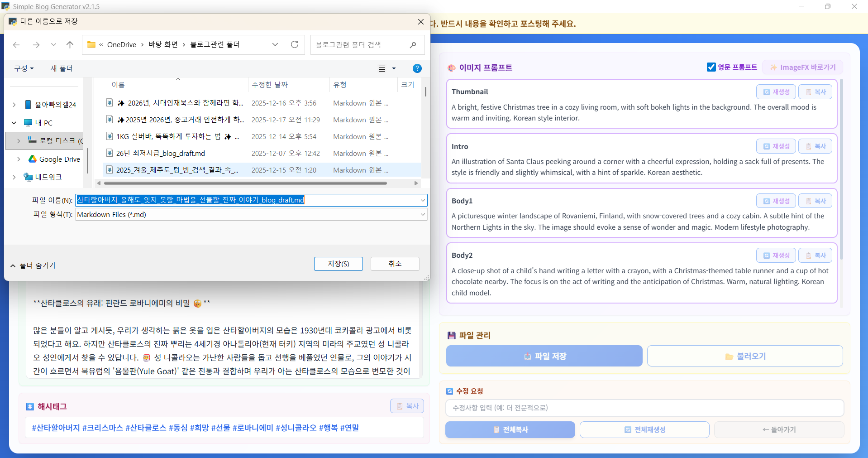This screenshot has width=868, height=458.
Task: Click the 재생성 button for Thumbnail prompt
Action: (x=776, y=92)
